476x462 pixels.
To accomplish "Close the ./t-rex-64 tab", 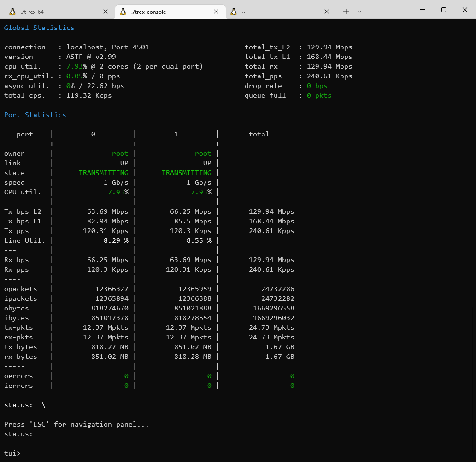I will pos(106,12).
